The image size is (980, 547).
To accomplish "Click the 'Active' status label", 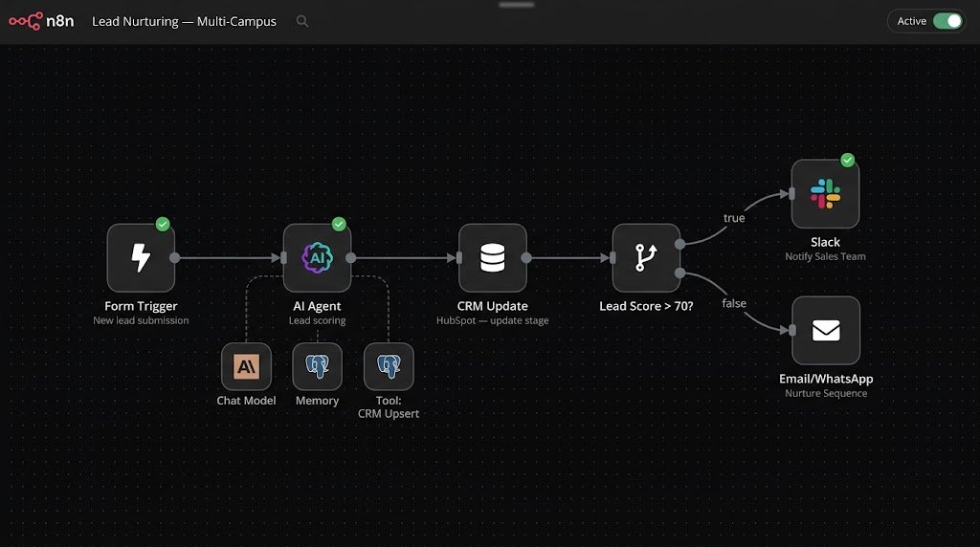I will pyautogui.click(x=912, y=21).
